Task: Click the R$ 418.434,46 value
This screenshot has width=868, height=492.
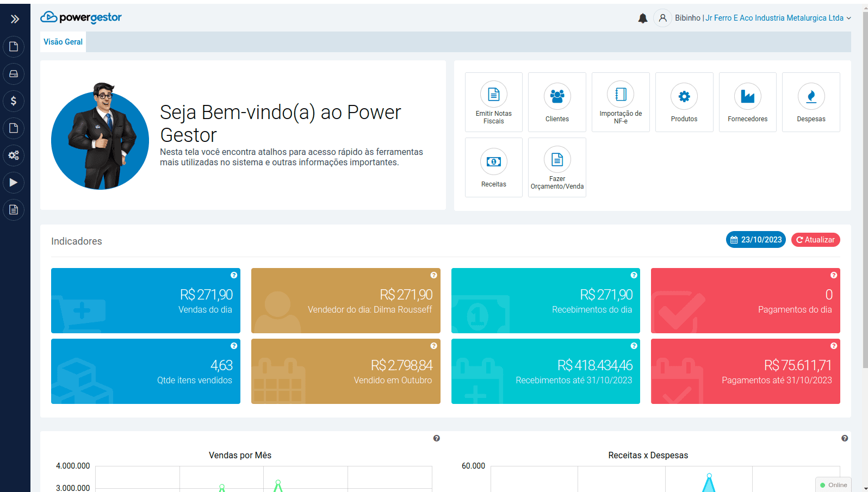Action: pyautogui.click(x=595, y=365)
